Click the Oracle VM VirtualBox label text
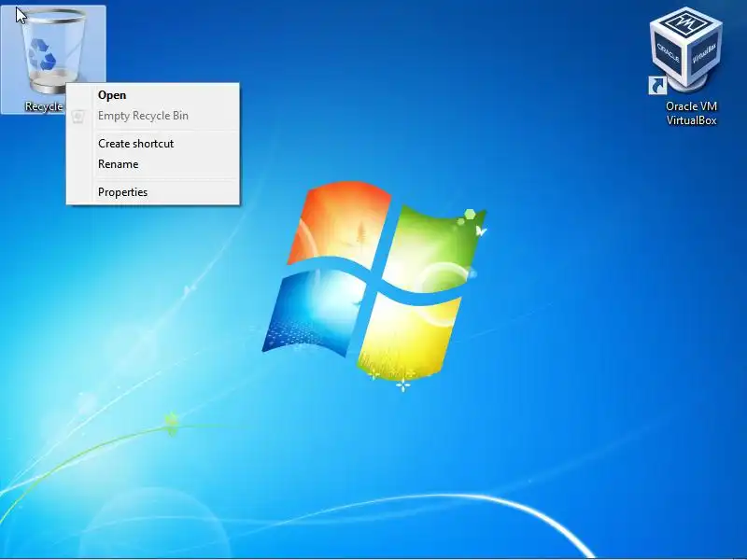The image size is (747, 560). 691,113
